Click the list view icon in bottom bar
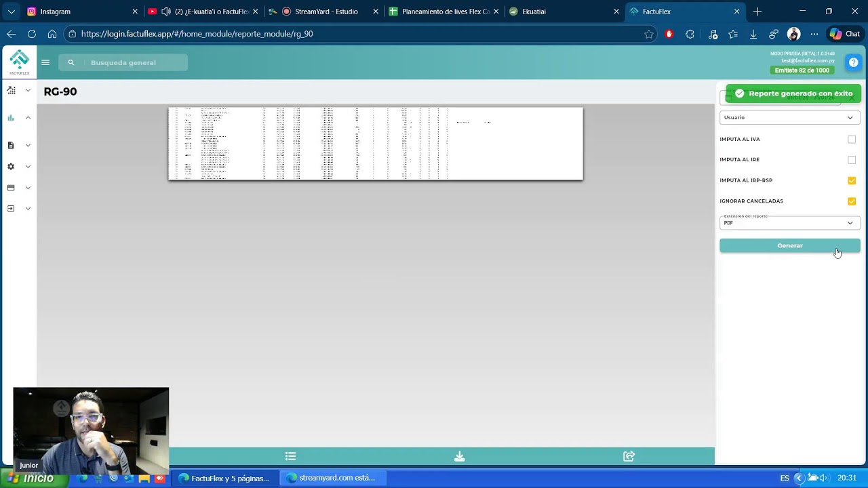This screenshot has height=488, width=868. [290, 456]
